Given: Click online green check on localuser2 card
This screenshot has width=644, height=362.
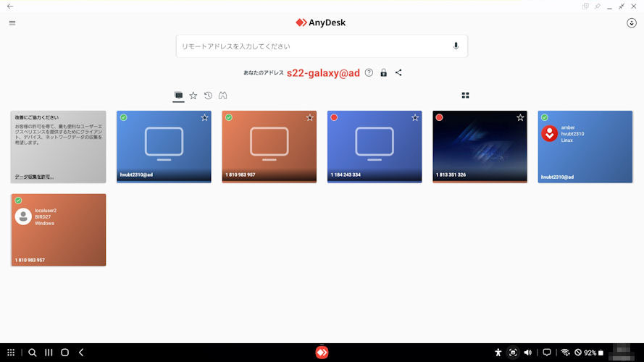Looking at the screenshot, I should [18, 201].
